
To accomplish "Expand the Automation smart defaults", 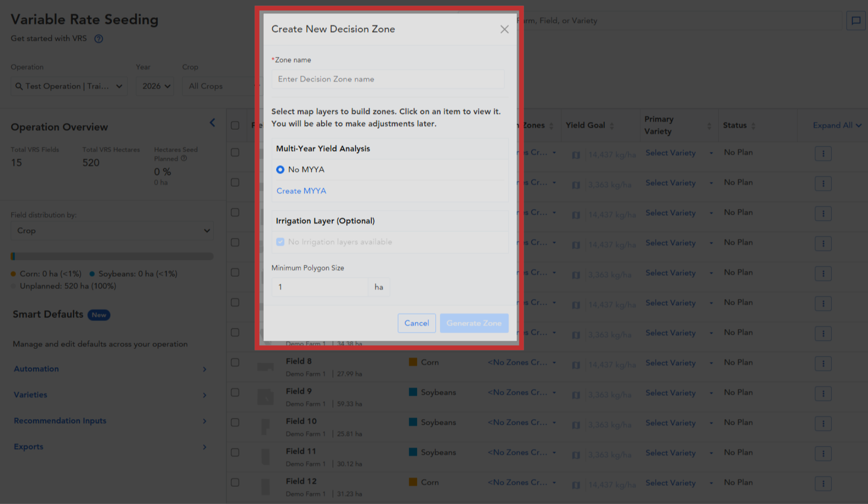I will click(36, 369).
